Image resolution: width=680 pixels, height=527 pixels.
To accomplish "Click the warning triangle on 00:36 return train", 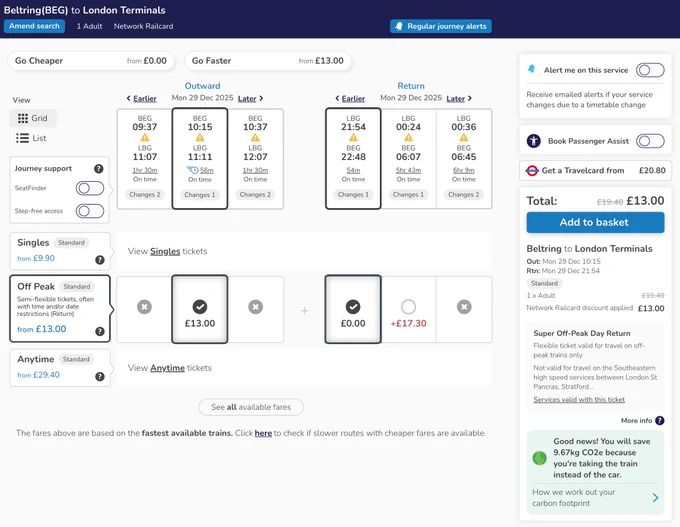I will click(x=464, y=137).
